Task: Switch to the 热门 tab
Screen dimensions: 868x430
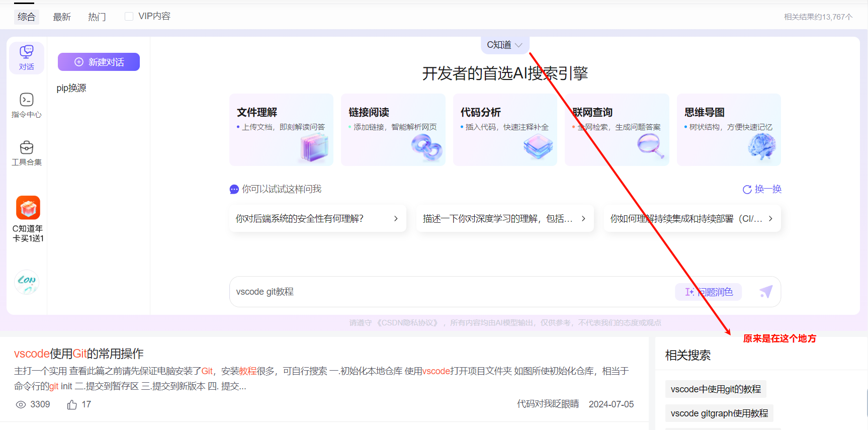Action: (97, 17)
